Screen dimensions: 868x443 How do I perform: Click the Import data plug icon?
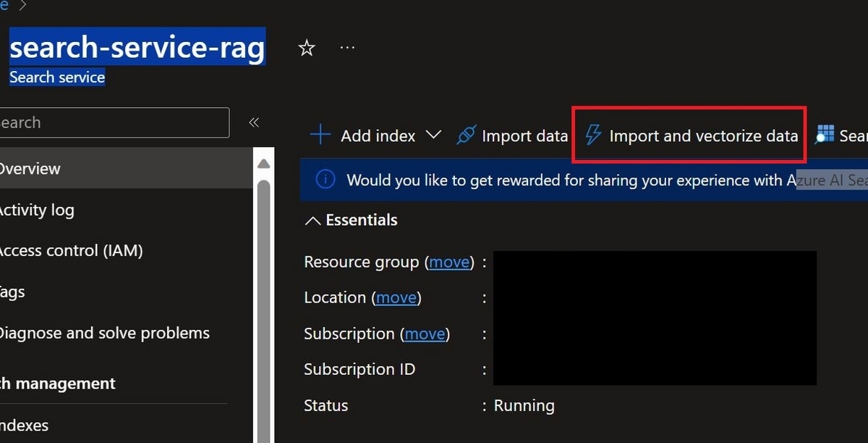pyautogui.click(x=467, y=135)
